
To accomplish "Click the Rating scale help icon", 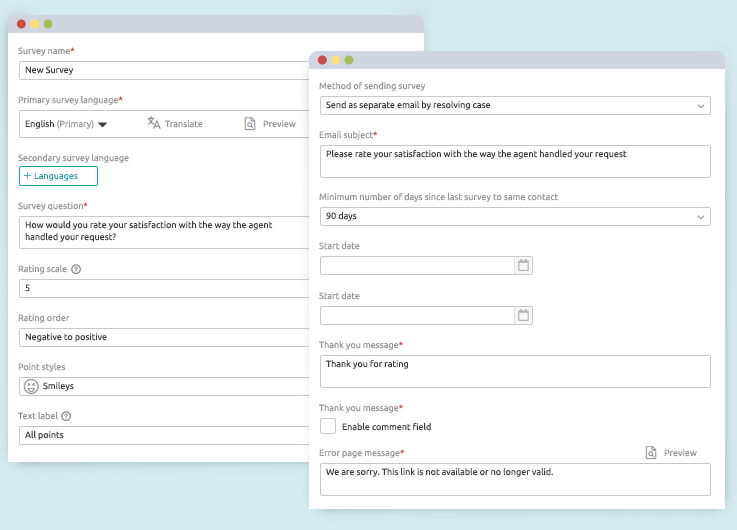I will (76, 269).
